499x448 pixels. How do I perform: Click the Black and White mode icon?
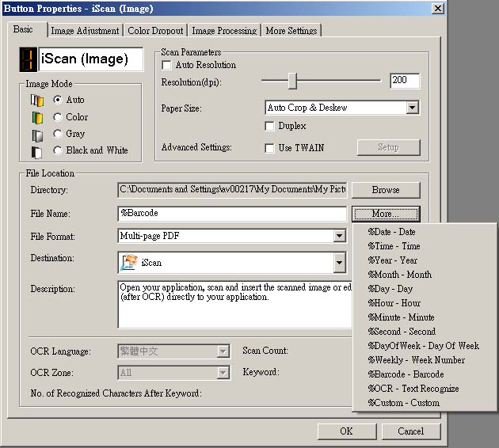[x=36, y=151]
